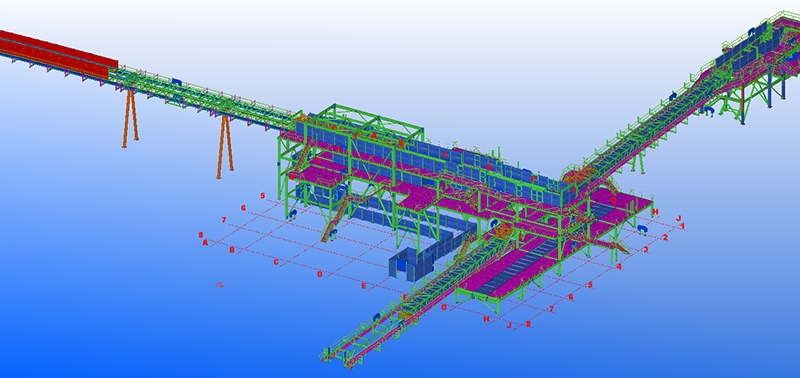Click ground-level grid label E

point(364,286)
